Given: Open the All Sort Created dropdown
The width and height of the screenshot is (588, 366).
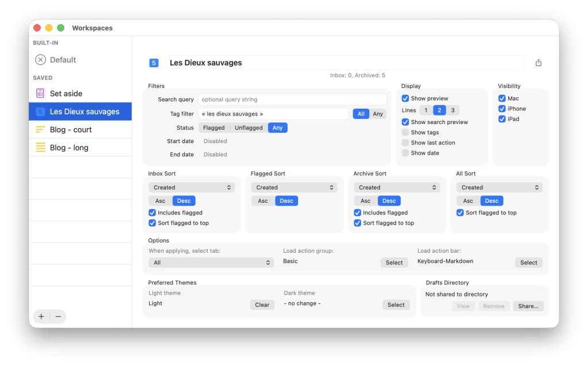Looking at the screenshot, I should (500, 187).
